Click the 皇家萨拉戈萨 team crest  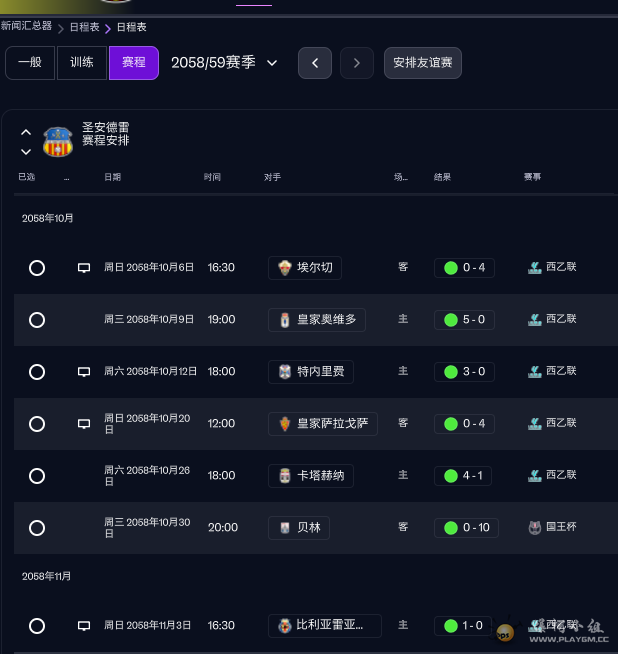click(285, 424)
